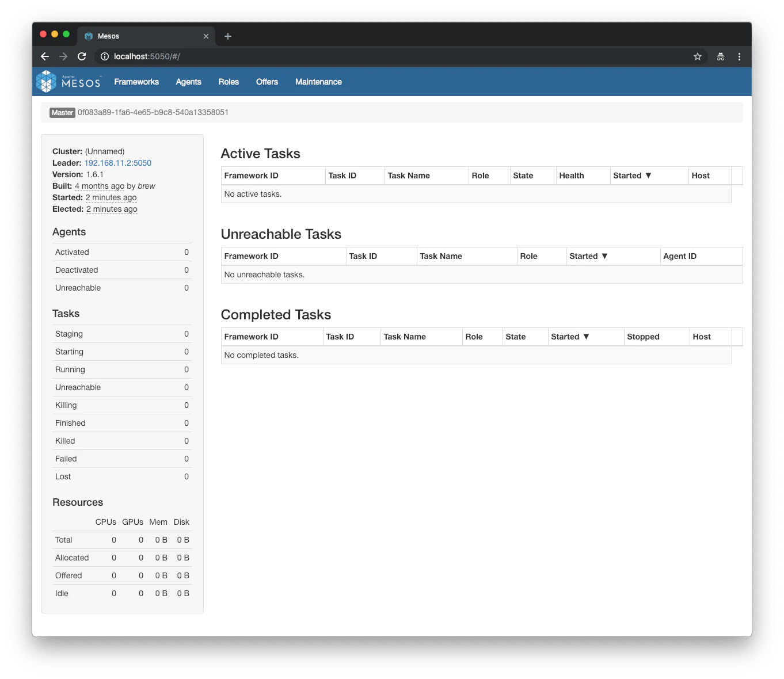Image resolution: width=784 pixels, height=679 pixels.
Task: Click the browser forward arrow
Action: (63, 56)
